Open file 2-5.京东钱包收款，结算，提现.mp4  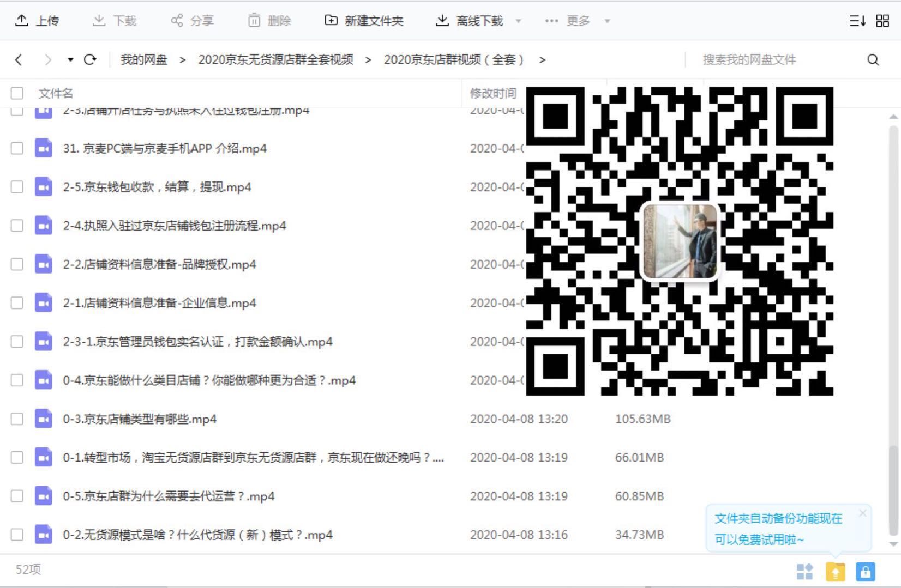[157, 187]
